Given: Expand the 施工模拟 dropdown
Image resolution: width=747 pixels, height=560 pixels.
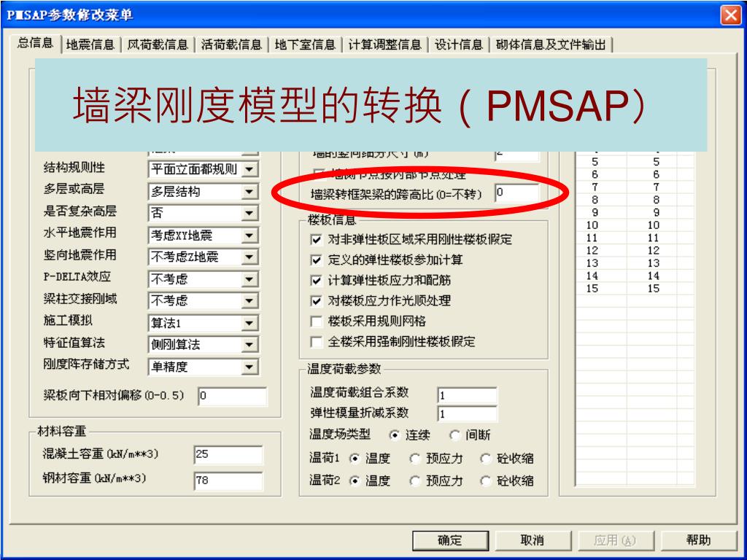Looking at the screenshot, I should [x=249, y=323].
